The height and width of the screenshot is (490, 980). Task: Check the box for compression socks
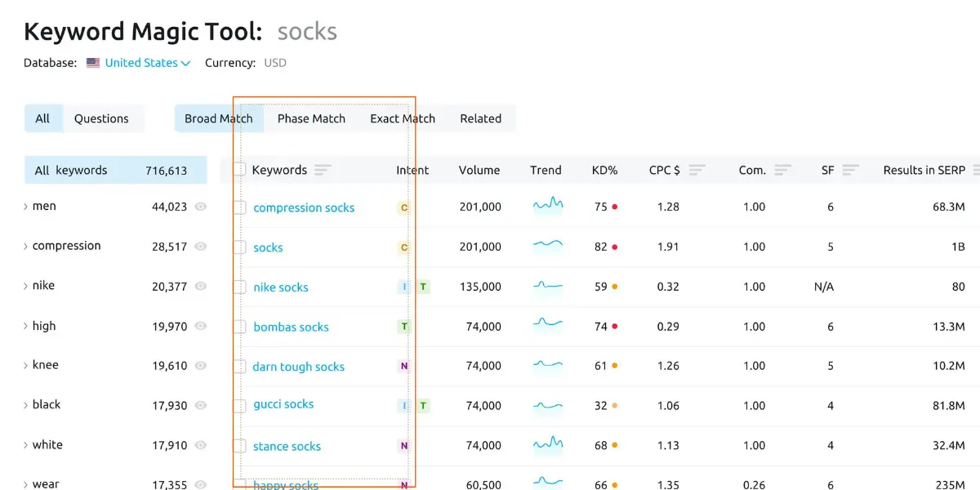click(x=239, y=207)
